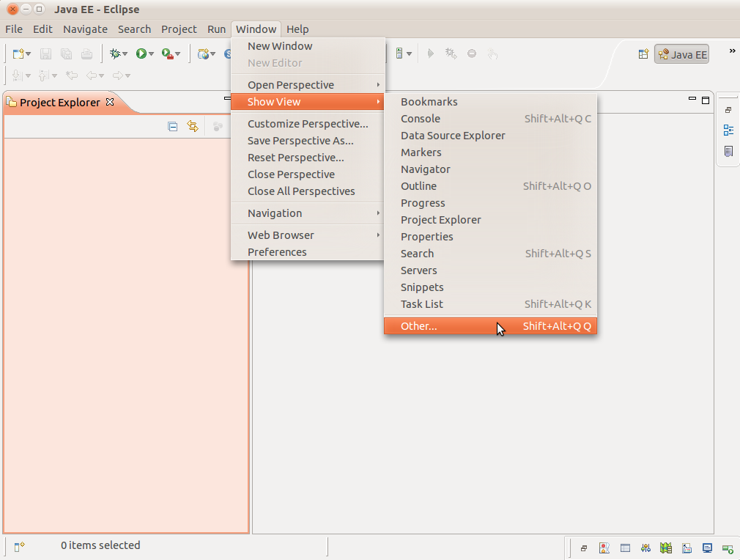Click the Open Perspective icon
The width and height of the screenshot is (740, 560).
click(x=643, y=54)
